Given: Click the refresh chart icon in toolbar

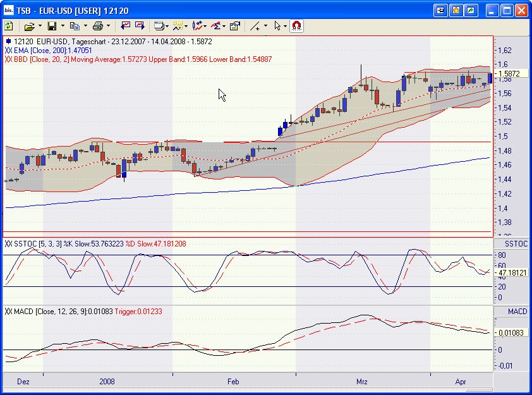Looking at the screenshot, I should [x=9, y=26].
